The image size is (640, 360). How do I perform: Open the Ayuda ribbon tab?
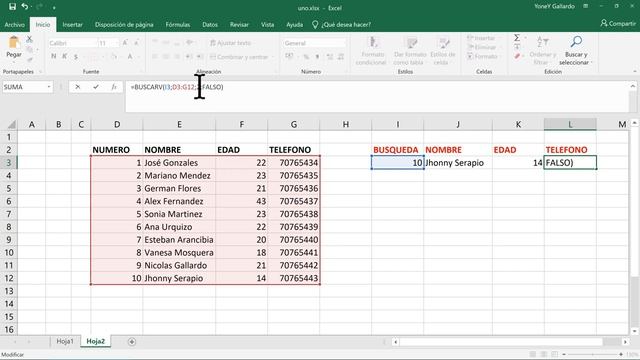tap(294, 24)
